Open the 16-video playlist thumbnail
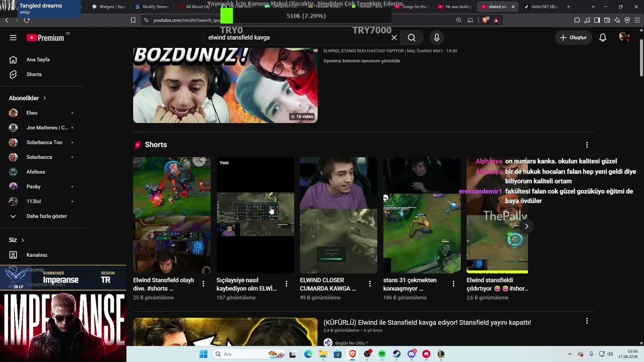The height and width of the screenshot is (362, 644). pyautogui.click(x=225, y=85)
